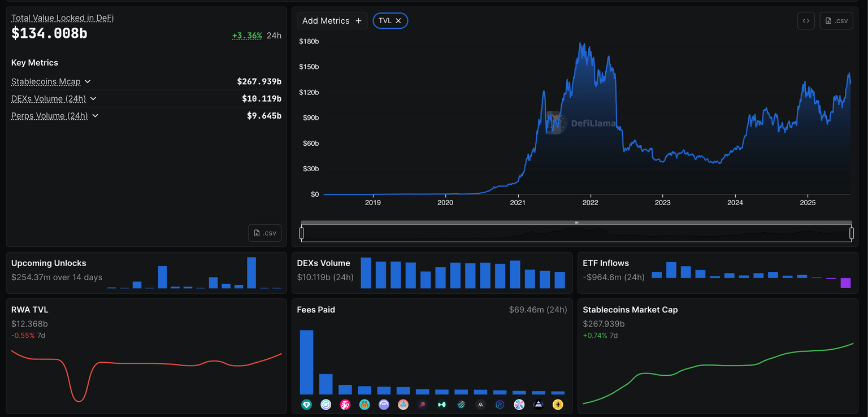The height and width of the screenshot is (417, 868).
Task: Download Key Metrics .csv file
Action: click(264, 233)
